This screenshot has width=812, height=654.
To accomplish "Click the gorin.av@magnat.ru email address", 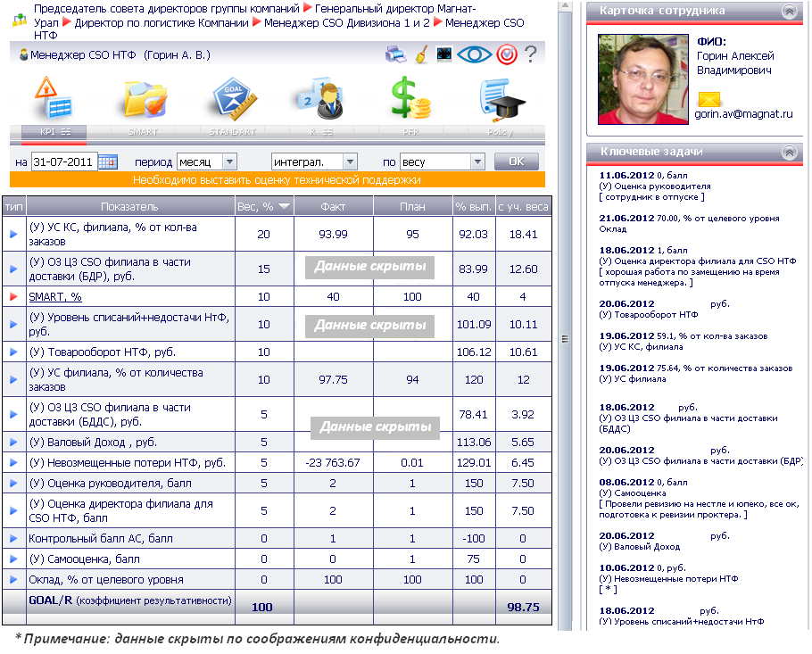I will tap(743, 114).
